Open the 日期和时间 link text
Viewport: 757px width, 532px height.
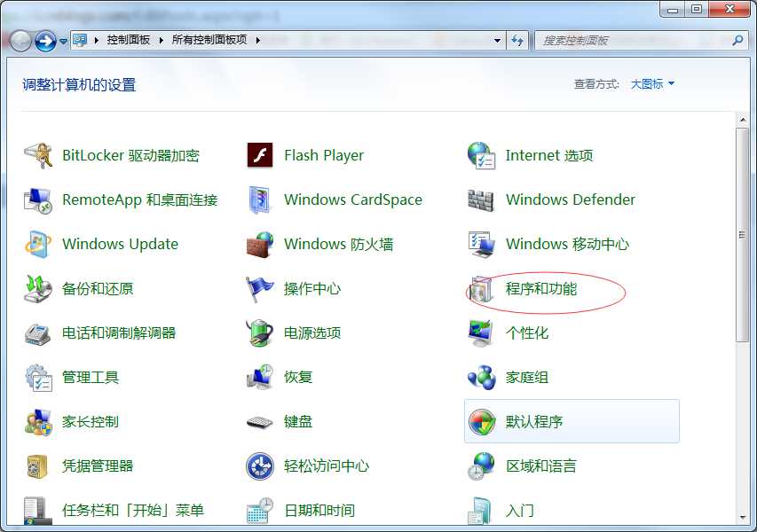319,511
